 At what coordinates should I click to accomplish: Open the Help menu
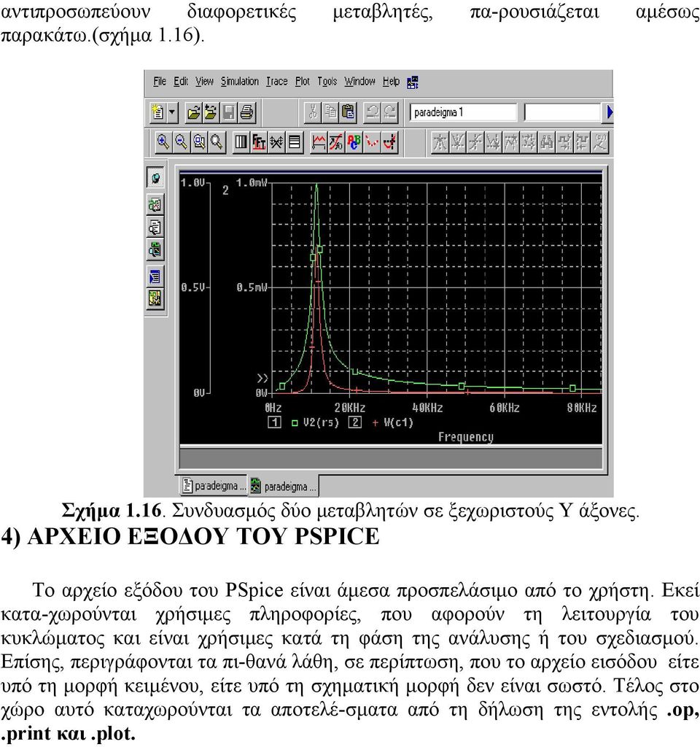pyautogui.click(x=391, y=82)
